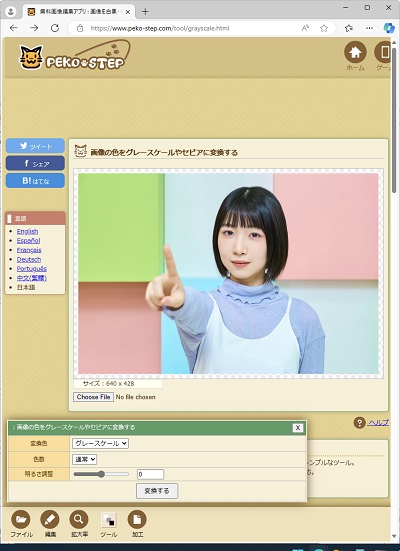
Task: Click the browser Back arrow
Action: 14,28
